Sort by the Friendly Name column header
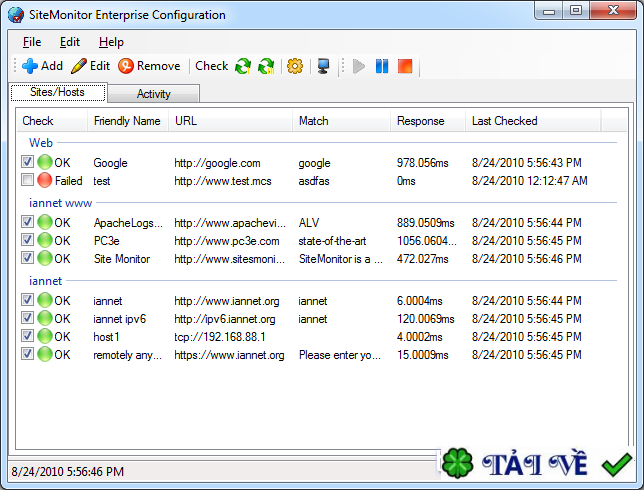 tap(128, 121)
